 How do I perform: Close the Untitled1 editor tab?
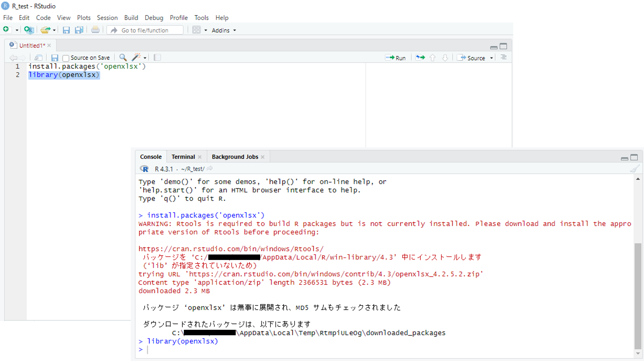coord(49,45)
